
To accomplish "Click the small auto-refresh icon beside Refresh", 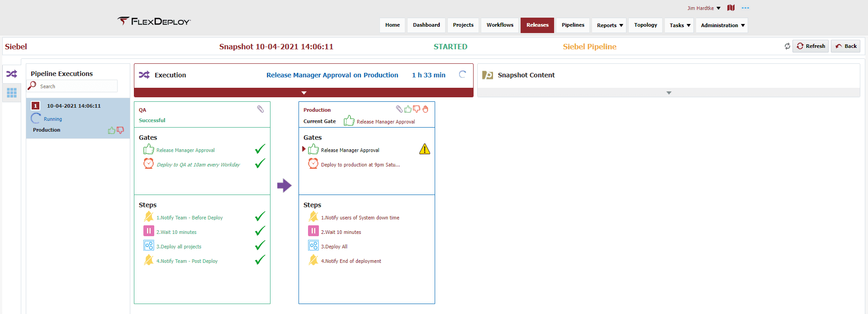I will click(787, 46).
